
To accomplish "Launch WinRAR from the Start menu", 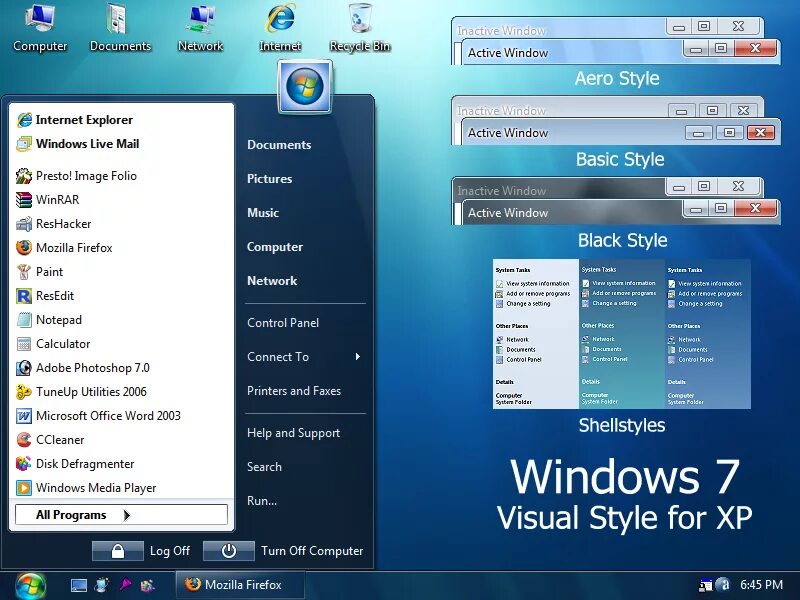I will [58, 199].
